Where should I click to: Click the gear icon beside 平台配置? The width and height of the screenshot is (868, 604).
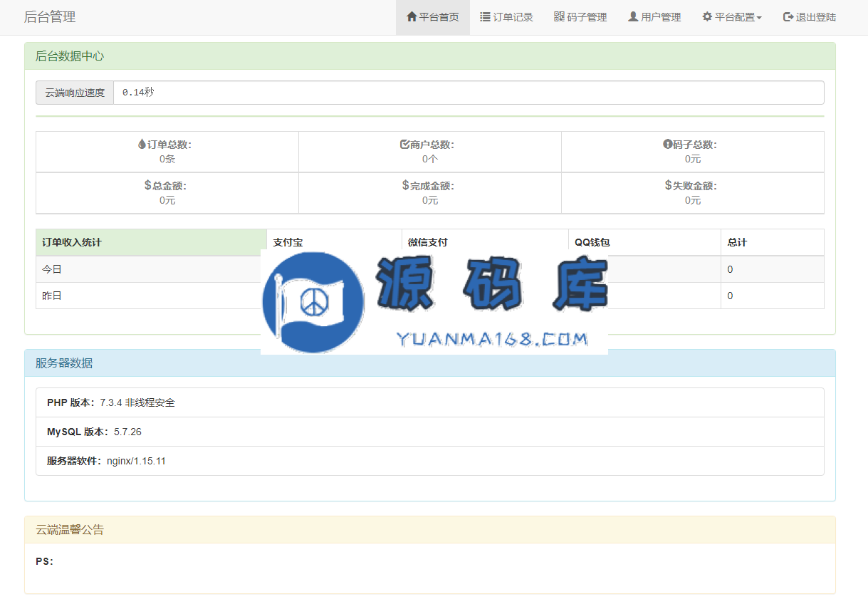[x=707, y=17]
